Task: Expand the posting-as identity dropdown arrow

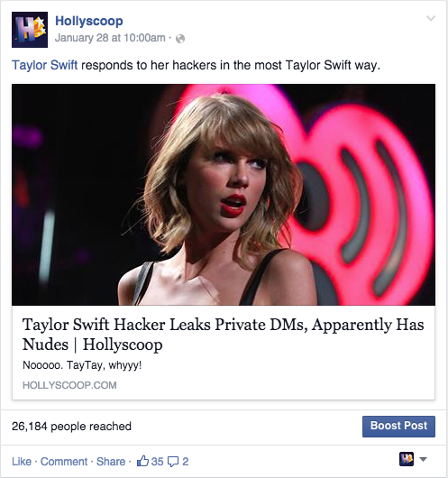Action: click(x=424, y=459)
